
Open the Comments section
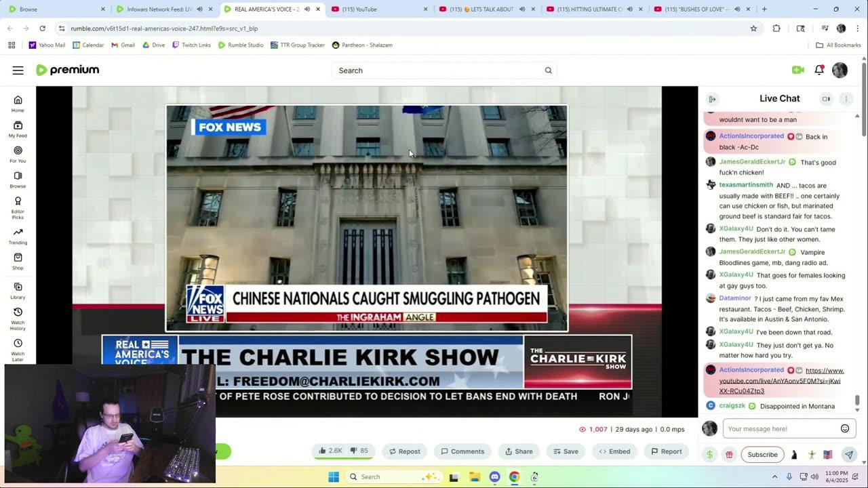(462, 451)
